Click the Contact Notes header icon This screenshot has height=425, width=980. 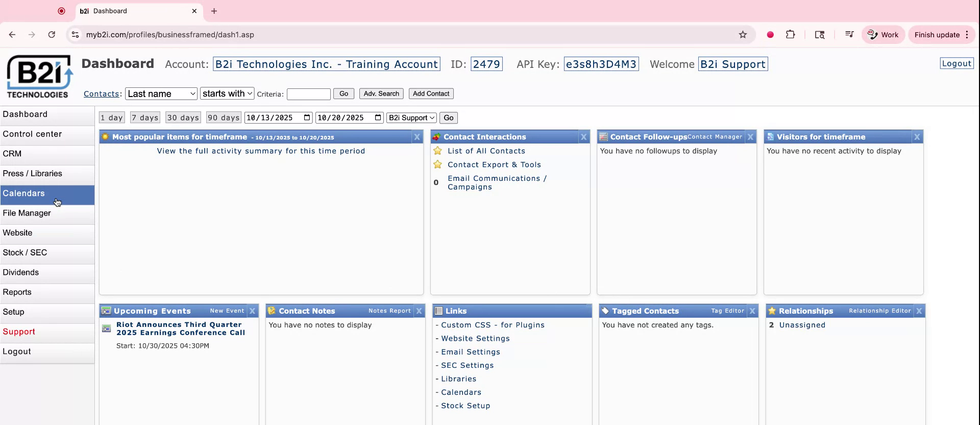pyautogui.click(x=272, y=311)
